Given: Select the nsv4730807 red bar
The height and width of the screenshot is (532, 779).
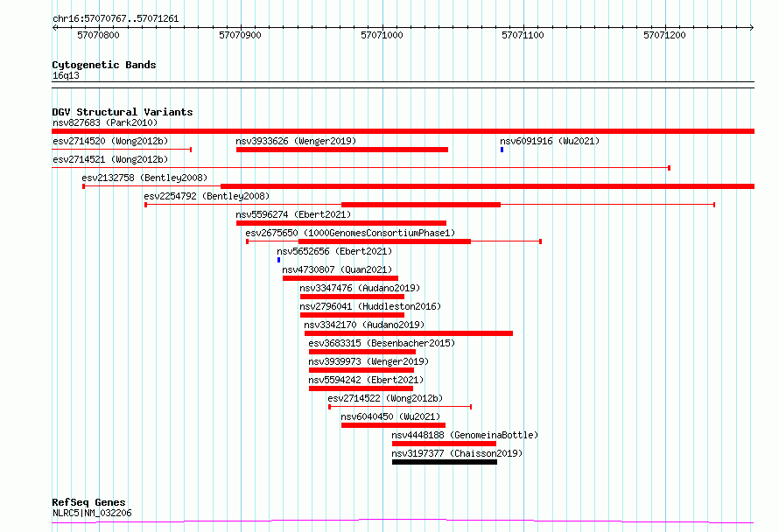Looking at the screenshot, I should coord(340,278).
